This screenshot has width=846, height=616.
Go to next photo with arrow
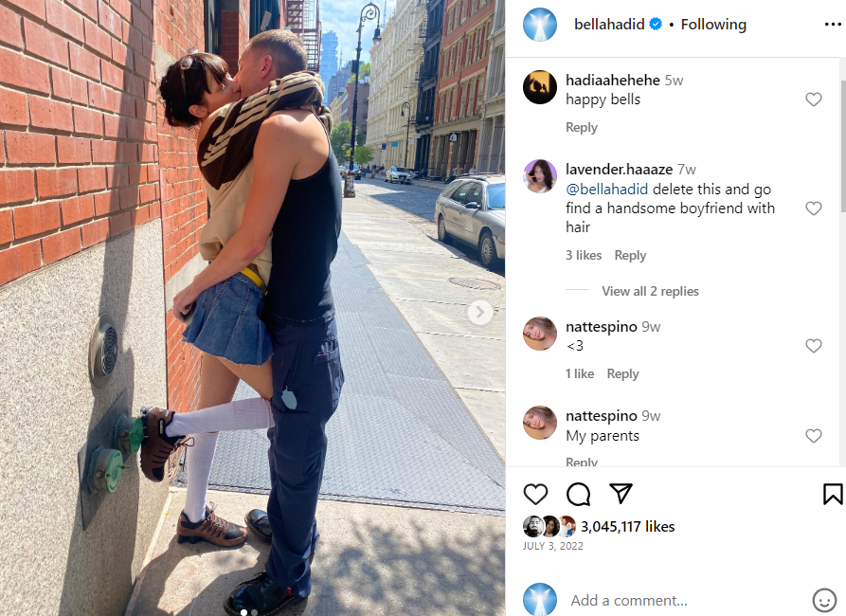tap(479, 312)
